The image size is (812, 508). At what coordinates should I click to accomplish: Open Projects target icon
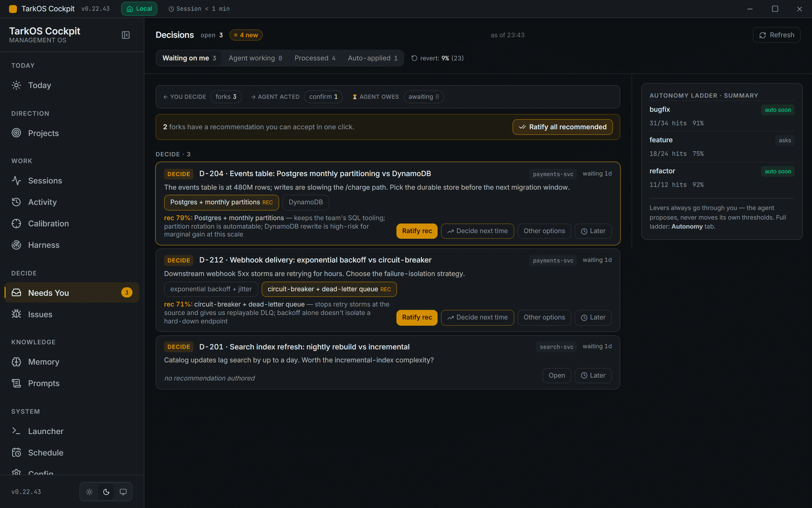16,133
